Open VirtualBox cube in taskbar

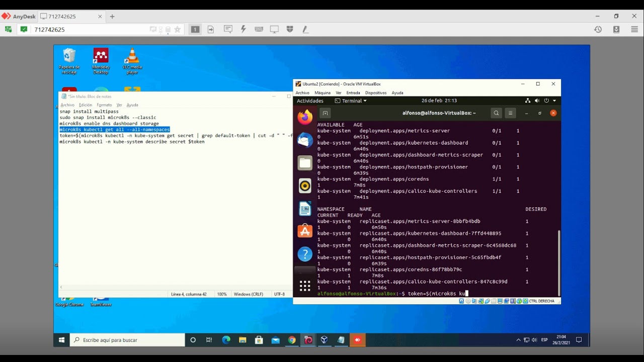point(325,340)
